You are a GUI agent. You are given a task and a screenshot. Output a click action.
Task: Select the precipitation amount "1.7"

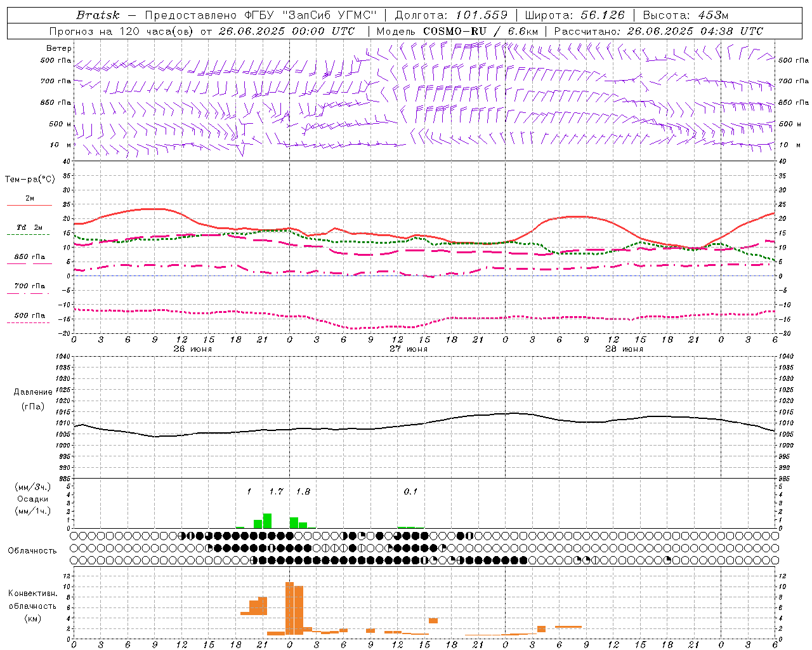coord(276,491)
